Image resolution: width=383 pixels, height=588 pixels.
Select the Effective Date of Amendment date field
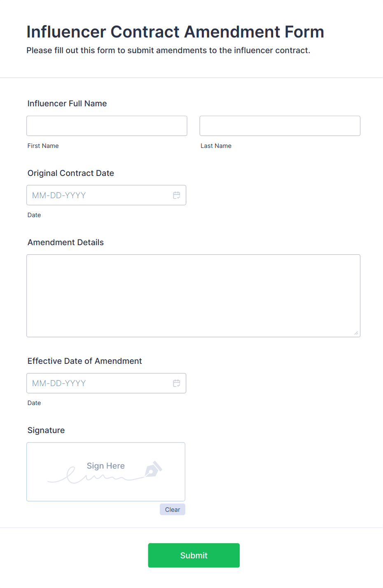click(95, 383)
